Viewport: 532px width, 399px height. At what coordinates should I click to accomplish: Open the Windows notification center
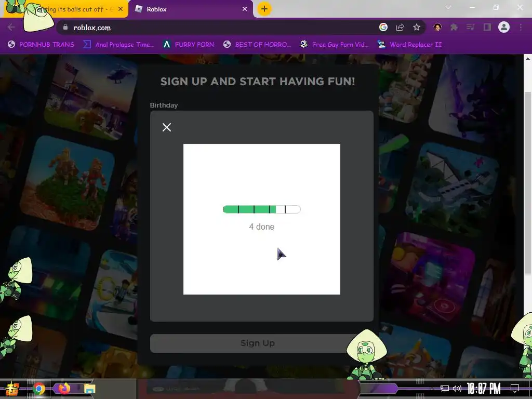pyautogui.click(x=515, y=389)
